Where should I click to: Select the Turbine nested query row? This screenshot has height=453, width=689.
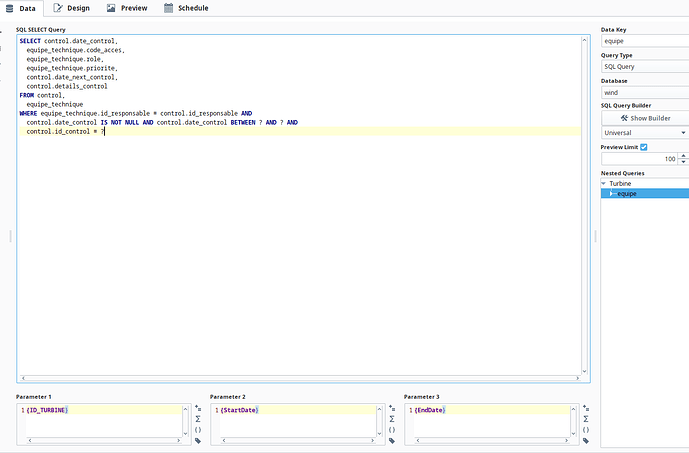(x=645, y=184)
